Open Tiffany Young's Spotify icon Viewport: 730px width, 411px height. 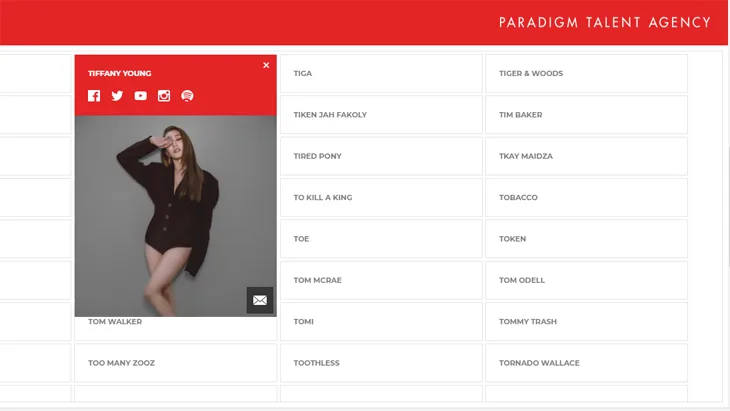[x=187, y=96]
